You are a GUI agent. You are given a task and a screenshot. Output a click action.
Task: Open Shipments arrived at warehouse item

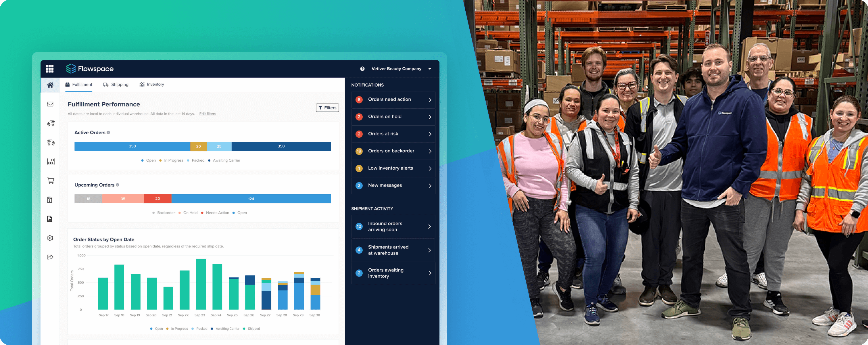tap(393, 250)
